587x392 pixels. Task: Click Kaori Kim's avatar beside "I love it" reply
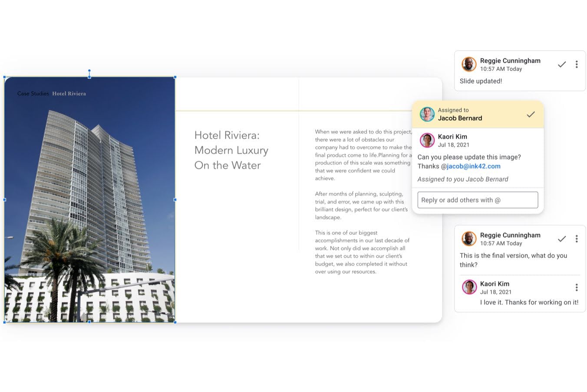[469, 287]
